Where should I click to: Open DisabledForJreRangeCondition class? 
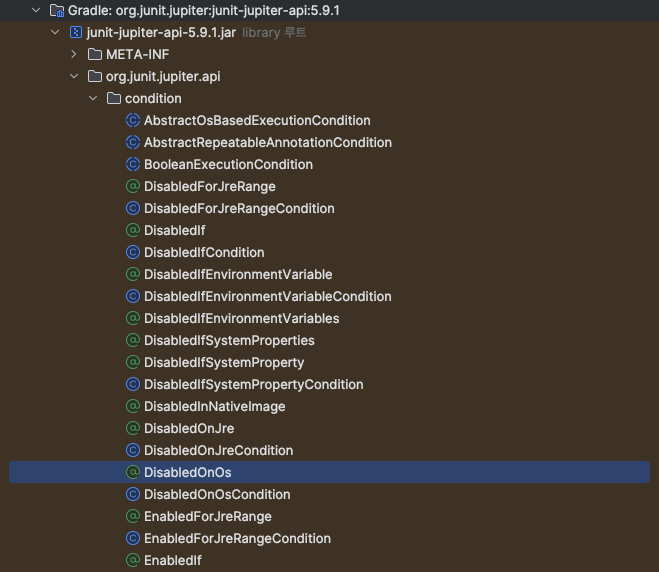[x=239, y=208]
